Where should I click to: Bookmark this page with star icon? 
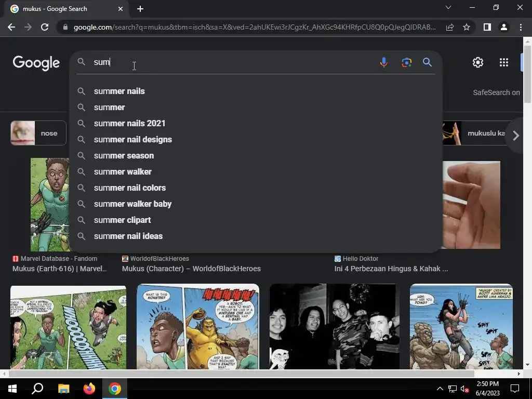[467, 27]
